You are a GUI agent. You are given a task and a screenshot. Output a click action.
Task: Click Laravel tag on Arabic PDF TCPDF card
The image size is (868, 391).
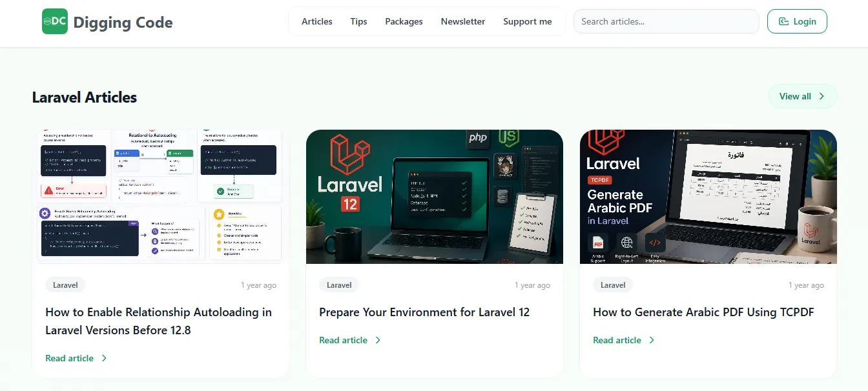click(x=613, y=285)
